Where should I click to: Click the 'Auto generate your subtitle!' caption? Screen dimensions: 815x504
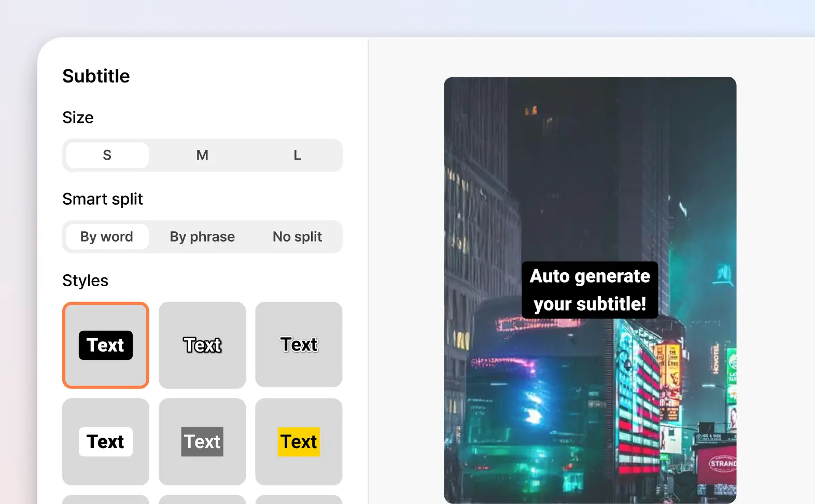(x=590, y=290)
